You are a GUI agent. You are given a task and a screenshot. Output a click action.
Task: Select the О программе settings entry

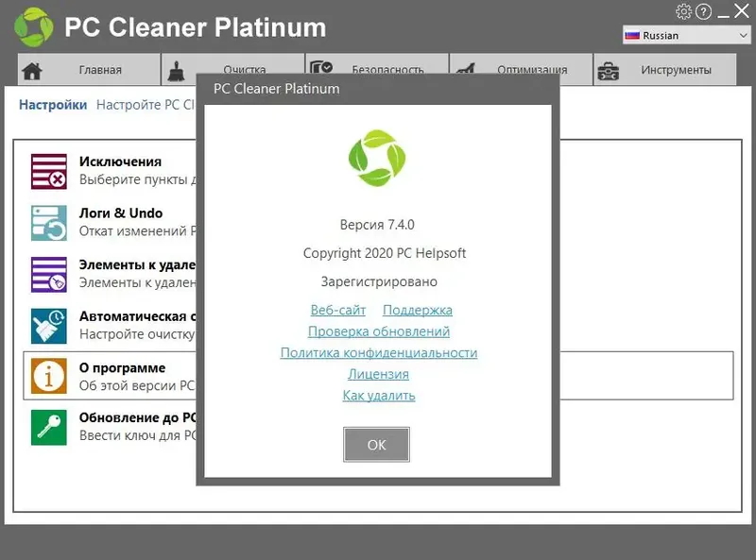[123, 375]
